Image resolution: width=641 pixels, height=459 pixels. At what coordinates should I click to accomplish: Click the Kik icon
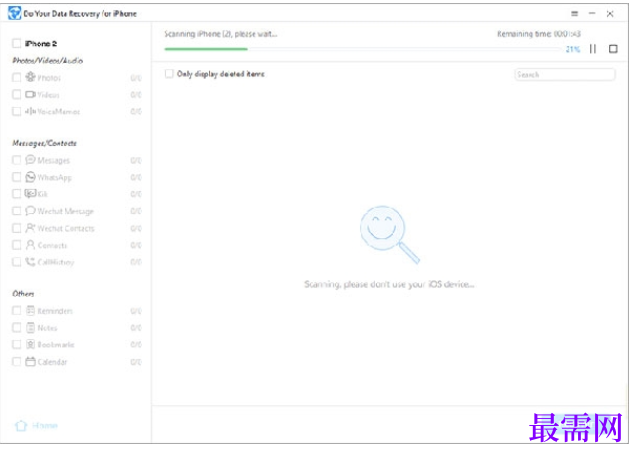[31, 193]
